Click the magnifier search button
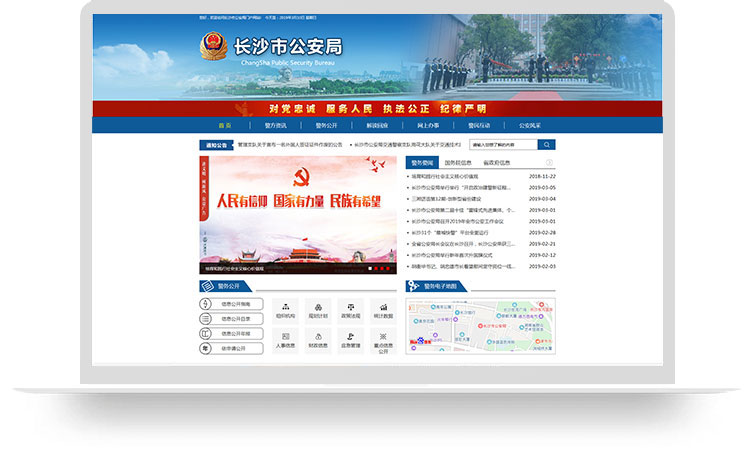Viewport: 751px width, 462px height. pos(546,145)
